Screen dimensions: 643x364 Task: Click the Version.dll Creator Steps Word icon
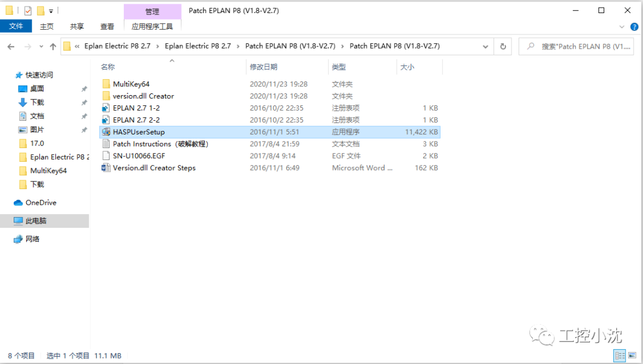pos(106,168)
